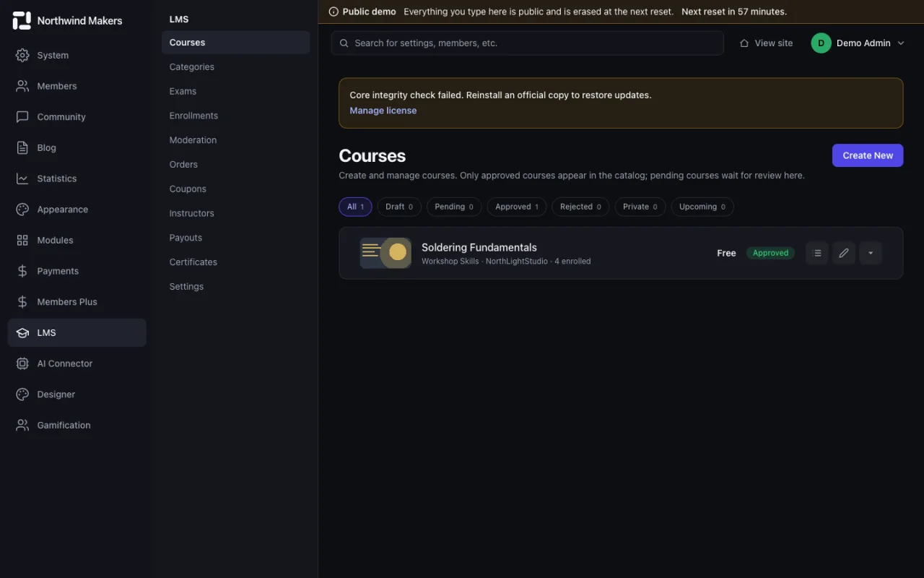This screenshot has height=578, width=924.
Task: Open Settings in LMS submenu
Action: click(x=236, y=287)
